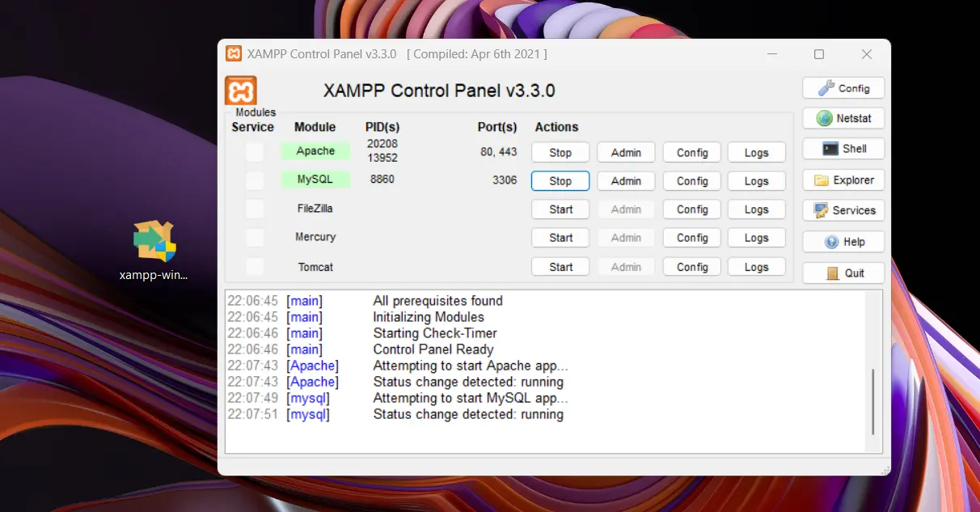Launch the Shell from the right sidebar
This screenshot has width=980, height=512.
tap(843, 149)
